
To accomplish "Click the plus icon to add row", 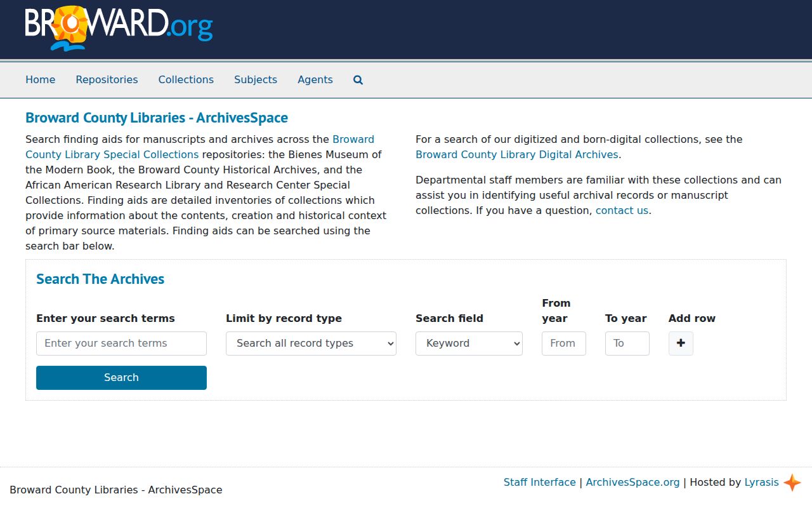I will tap(681, 343).
